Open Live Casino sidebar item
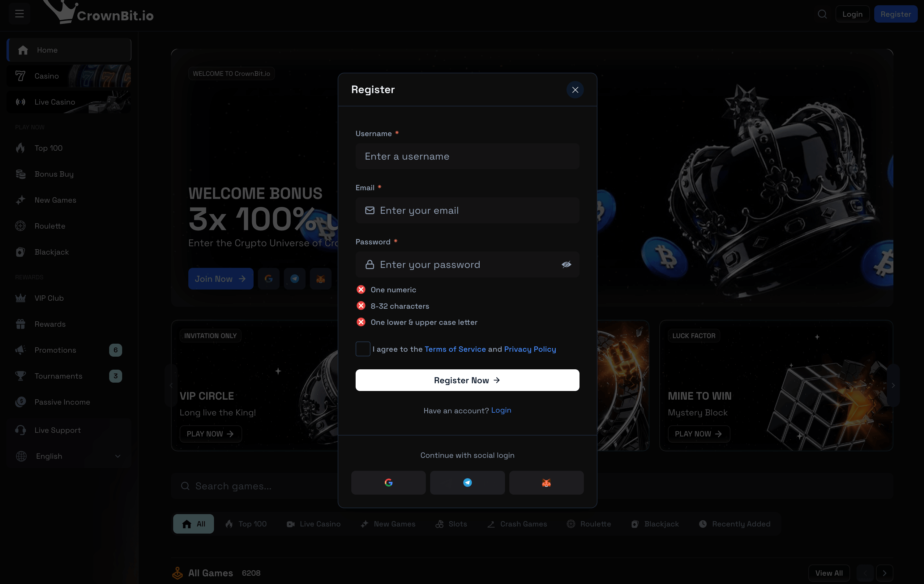The image size is (924, 584). pos(69,102)
